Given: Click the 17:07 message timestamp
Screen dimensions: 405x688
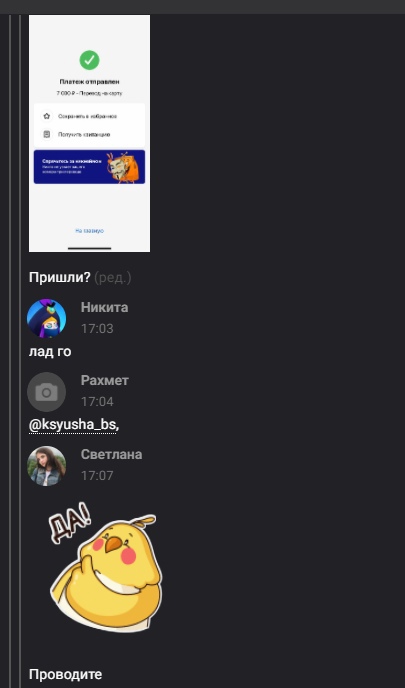Looking at the screenshot, I should coord(97,476).
